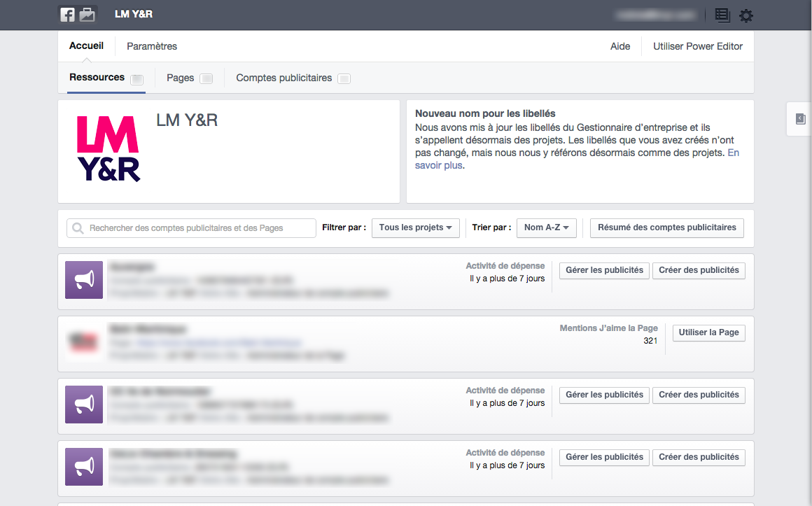Click the 321 likes count
The width and height of the screenshot is (812, 506).
[x=650, y=341]
